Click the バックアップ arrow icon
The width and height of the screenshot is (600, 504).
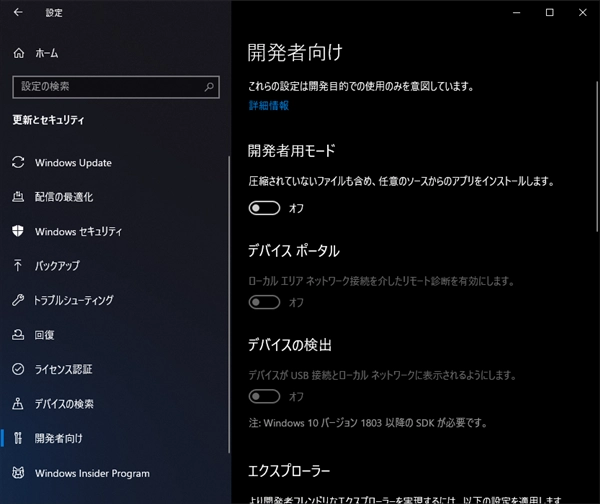coord(18,265)
